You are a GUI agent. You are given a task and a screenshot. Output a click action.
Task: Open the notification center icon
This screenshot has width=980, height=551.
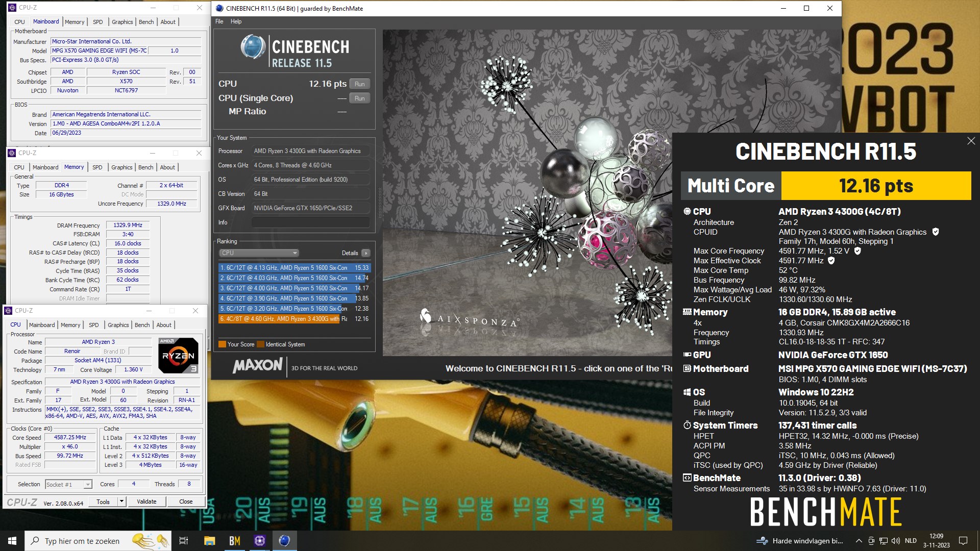(x=963, y=541)
